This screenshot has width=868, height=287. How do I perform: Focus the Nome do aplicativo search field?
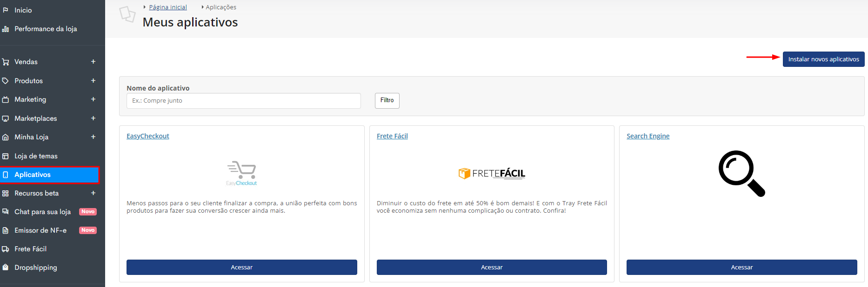(243, 101)
